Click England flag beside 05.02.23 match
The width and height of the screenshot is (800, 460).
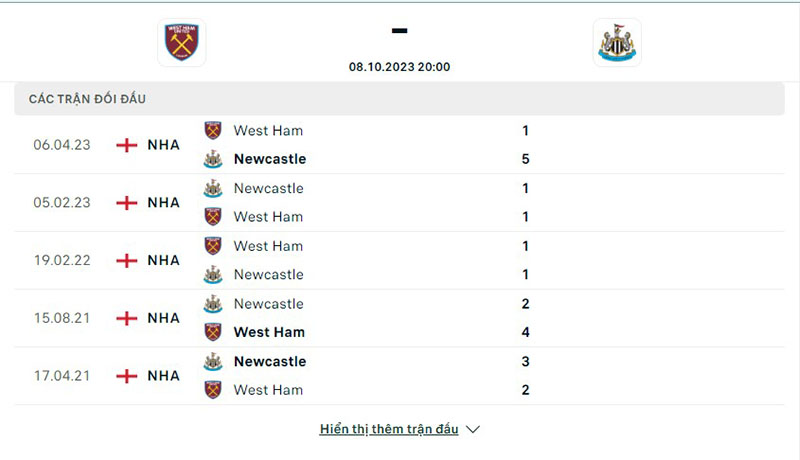(127, 203)
